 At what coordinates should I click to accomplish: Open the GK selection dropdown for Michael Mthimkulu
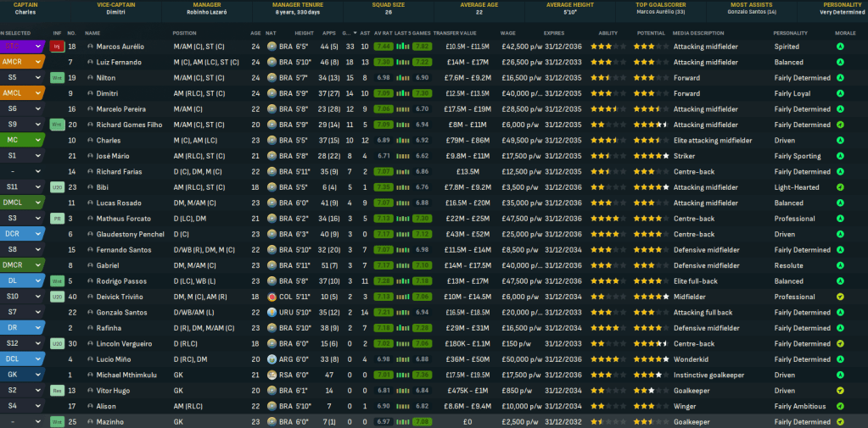(x=38, y=375)
